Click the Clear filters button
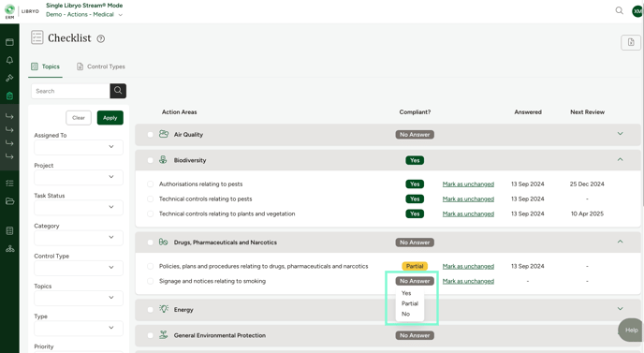 pyautogui.click(x=79, y=118)
